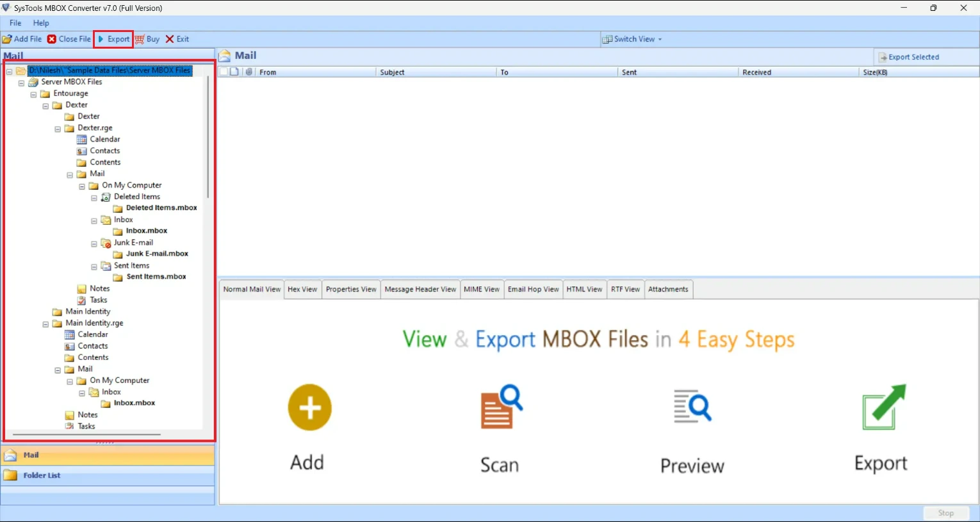The image size is (980, 522).
Task: Click the Exit toolbar button
Action: pos(177,39)
